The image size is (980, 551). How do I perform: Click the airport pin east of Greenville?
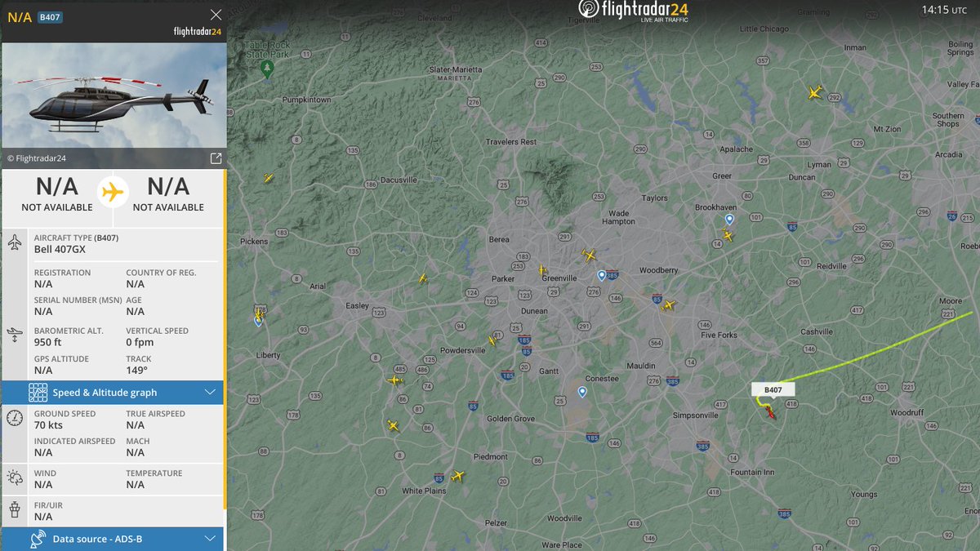click(x=601, y=276)
